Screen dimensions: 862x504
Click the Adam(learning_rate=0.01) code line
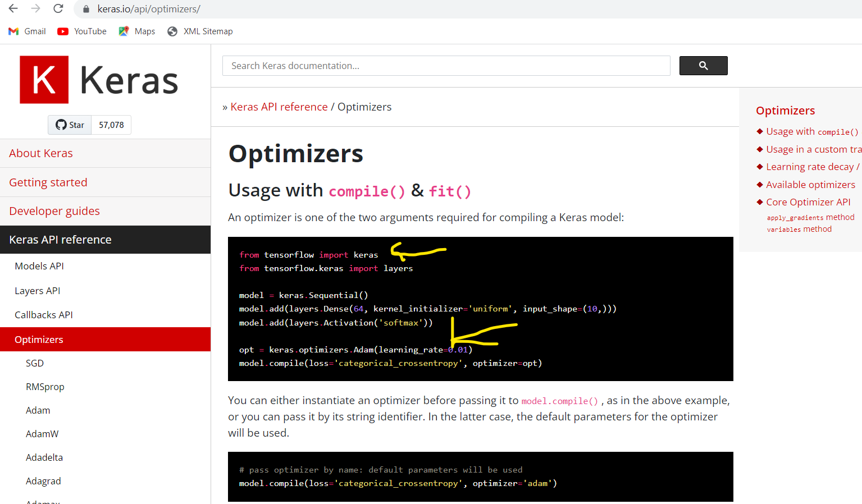(355, 350)
